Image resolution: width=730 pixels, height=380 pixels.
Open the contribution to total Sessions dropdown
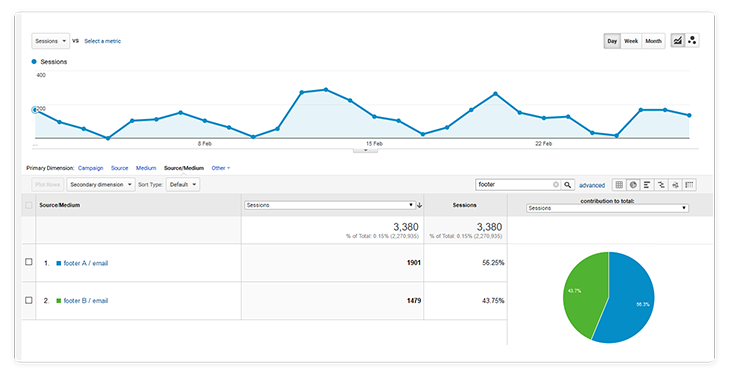[x=607, y=208]
